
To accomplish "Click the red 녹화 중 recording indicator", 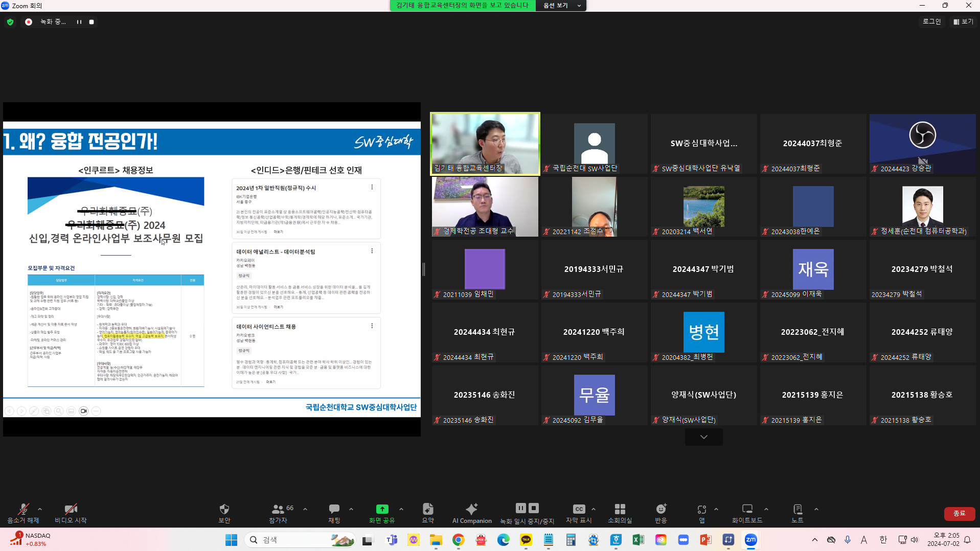I will click(x=29, y=22).
